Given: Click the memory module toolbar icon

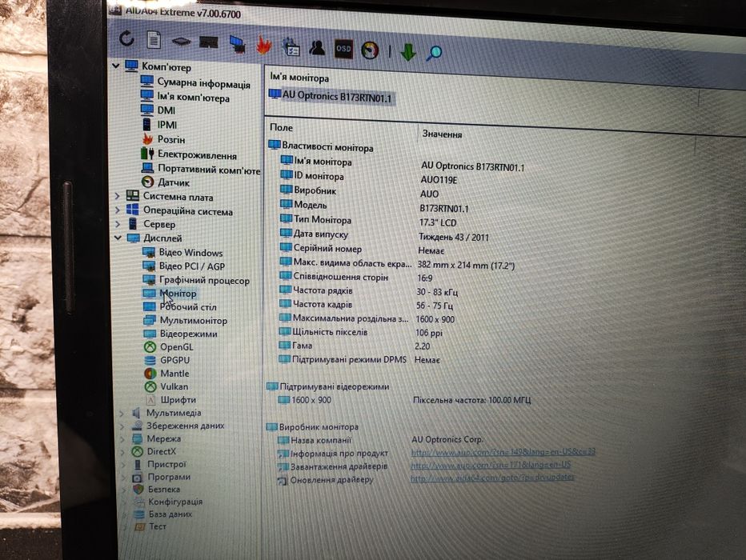Looking at the screenshot, I should [208, 42].
